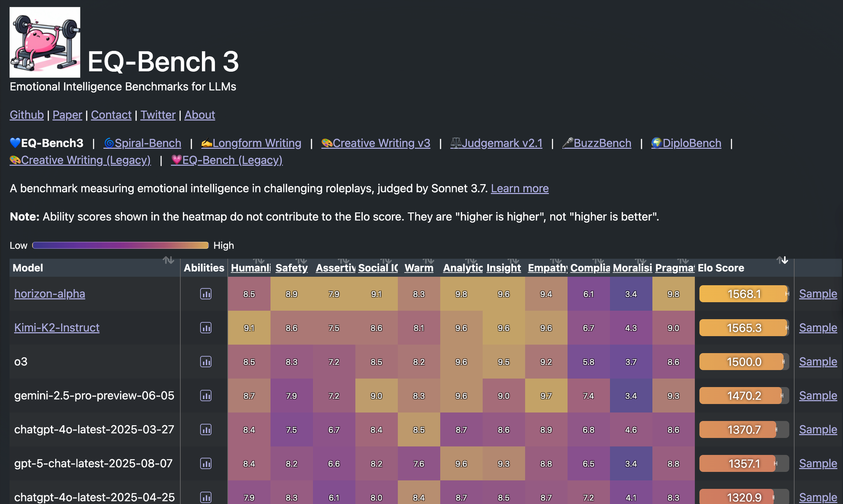Open EQ-Bench (Legacy) leaderboard

pyautogui.click(x=227, y=160)
